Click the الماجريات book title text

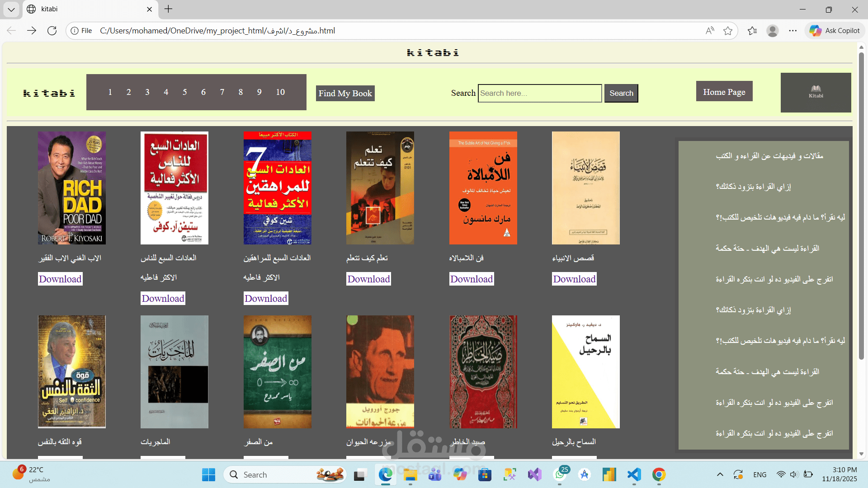[x=156, y=441]
